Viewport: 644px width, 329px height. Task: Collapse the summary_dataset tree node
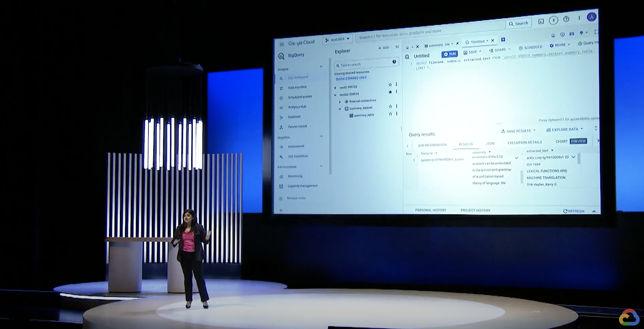340,109
